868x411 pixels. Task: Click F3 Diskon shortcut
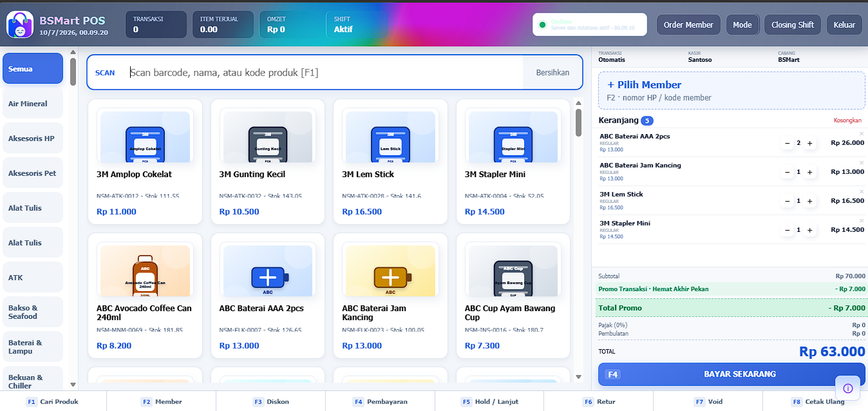click(x=271, y=401)
